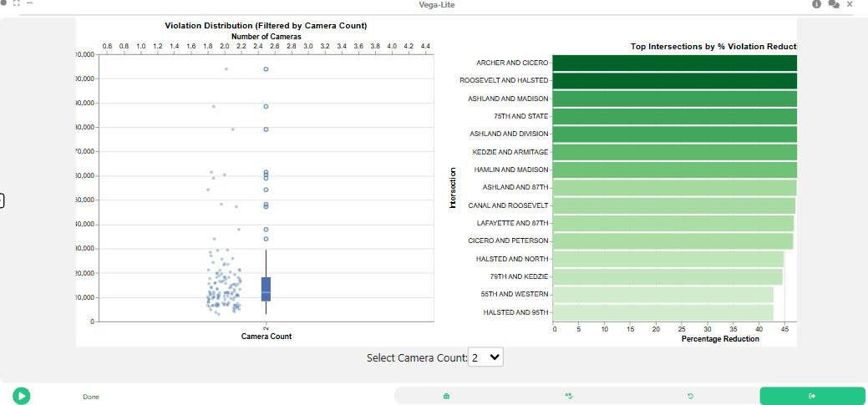Click the 'ARCHER AND CICERO' axis label

[512, 63]
